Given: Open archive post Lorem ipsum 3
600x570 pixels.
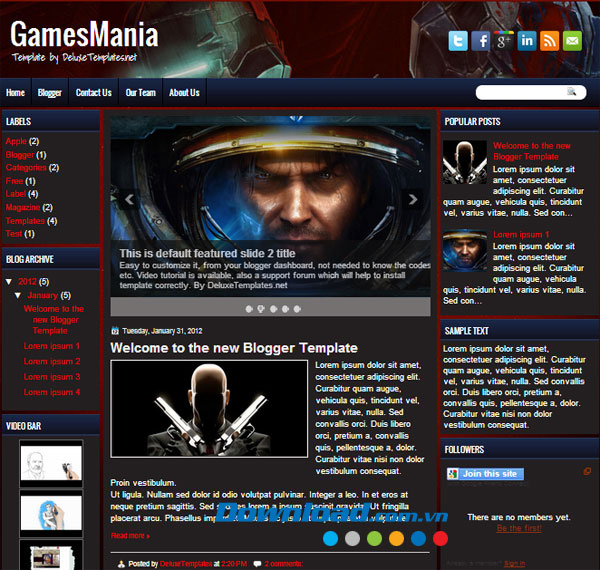Looking at the screenshot, I should pos(52,377).
